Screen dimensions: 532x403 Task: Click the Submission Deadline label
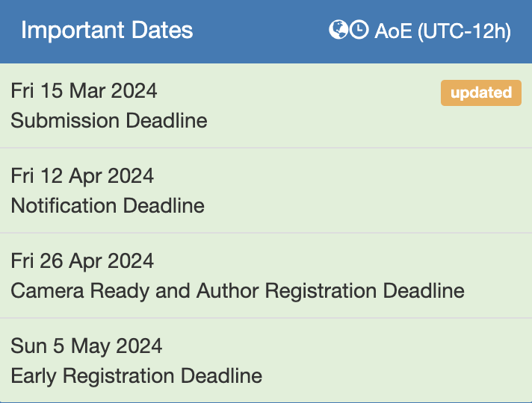click(109, 120)
